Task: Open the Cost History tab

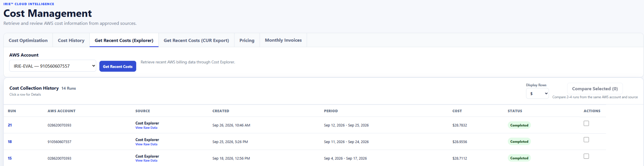Action: [x=71, y=40]
